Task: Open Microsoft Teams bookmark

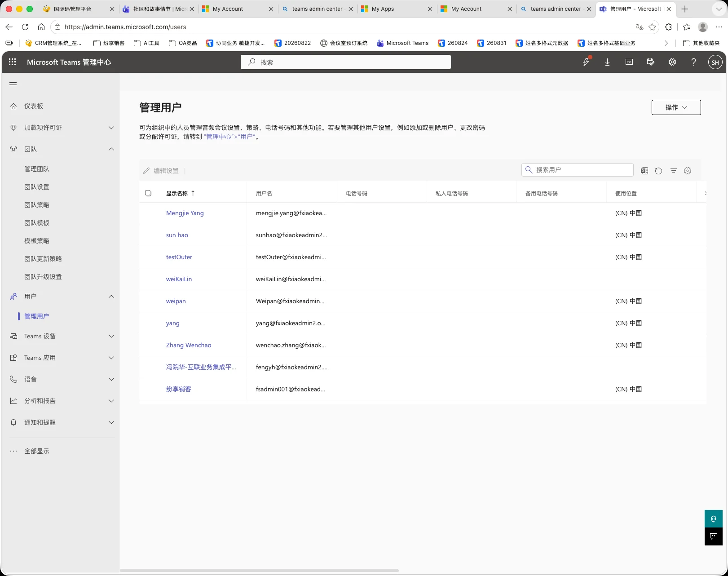Action: 402,43
